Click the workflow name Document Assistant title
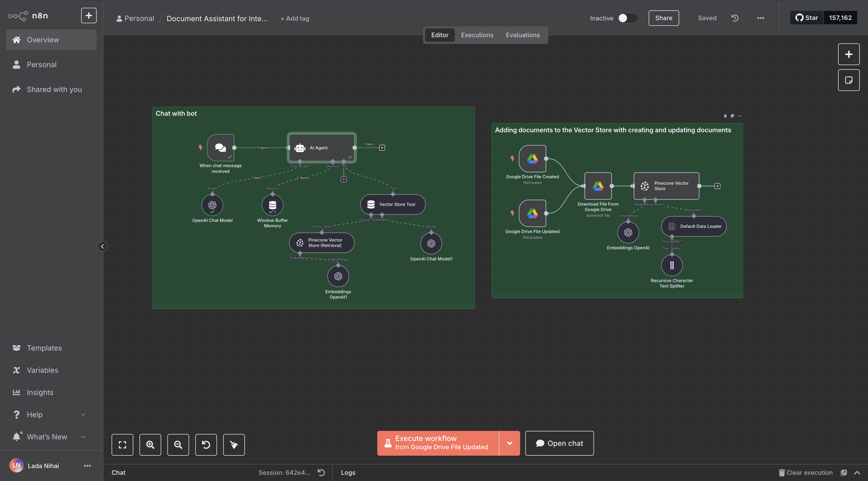 click(x=217, y=19)
